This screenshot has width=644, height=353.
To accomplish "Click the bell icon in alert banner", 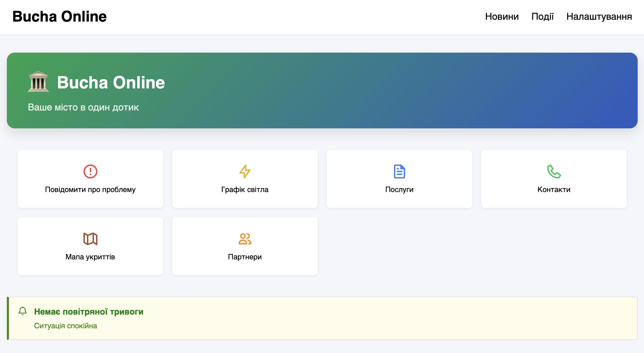I will (x=23, y=311).
